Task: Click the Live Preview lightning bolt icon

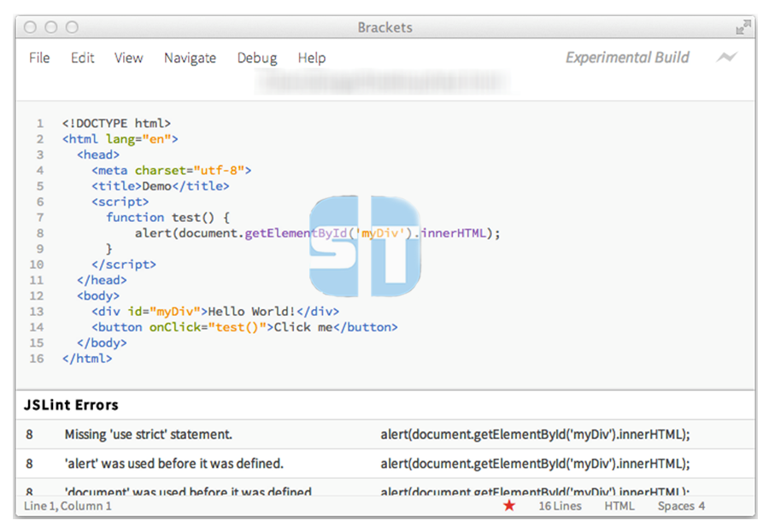Action: click(x=726, y=57)
